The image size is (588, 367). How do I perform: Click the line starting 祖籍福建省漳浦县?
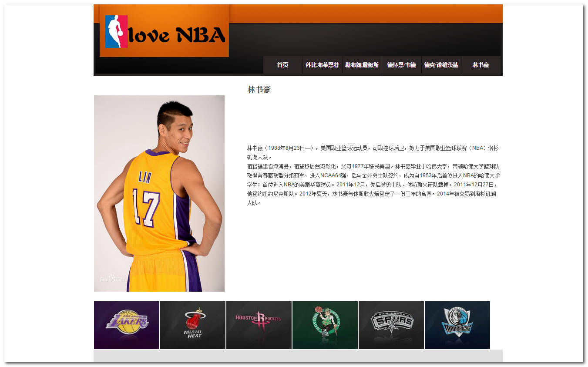(x=373, y=166)
